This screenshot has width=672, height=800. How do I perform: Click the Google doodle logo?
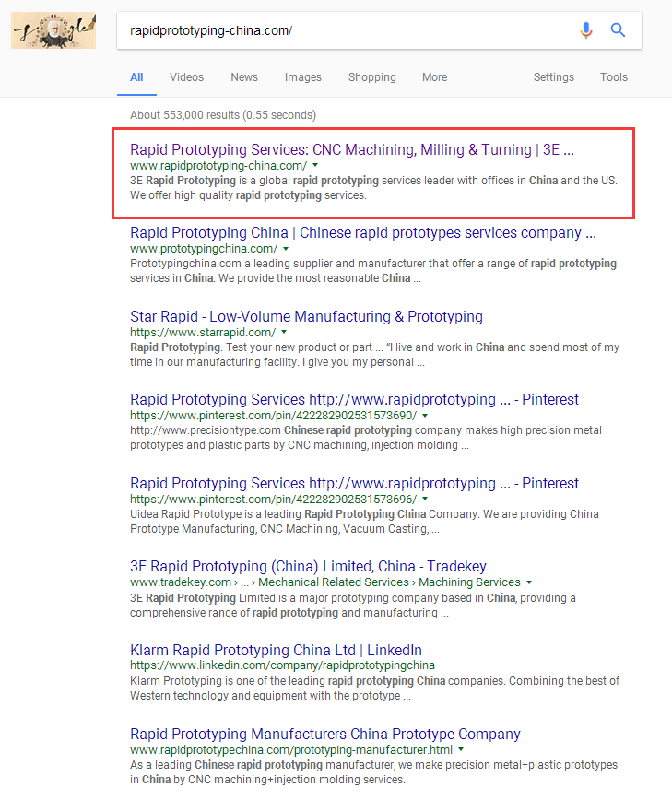53,30
